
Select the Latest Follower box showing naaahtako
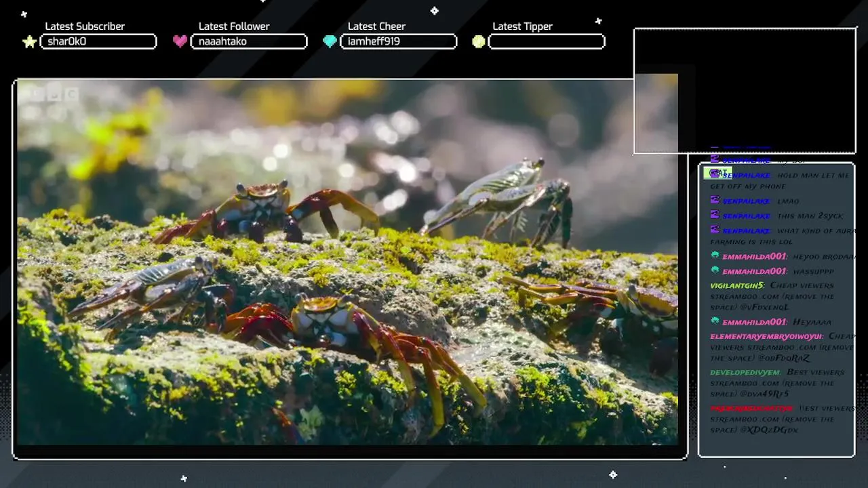[x=249, y=41]
